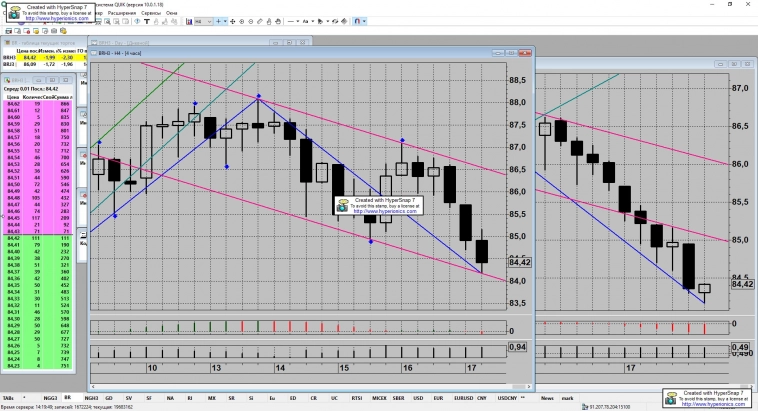This screenshot has height=411, width=758.
Task: Click the zoom-in magnifier icon in toolbar
Action: (x=242, y=21)
